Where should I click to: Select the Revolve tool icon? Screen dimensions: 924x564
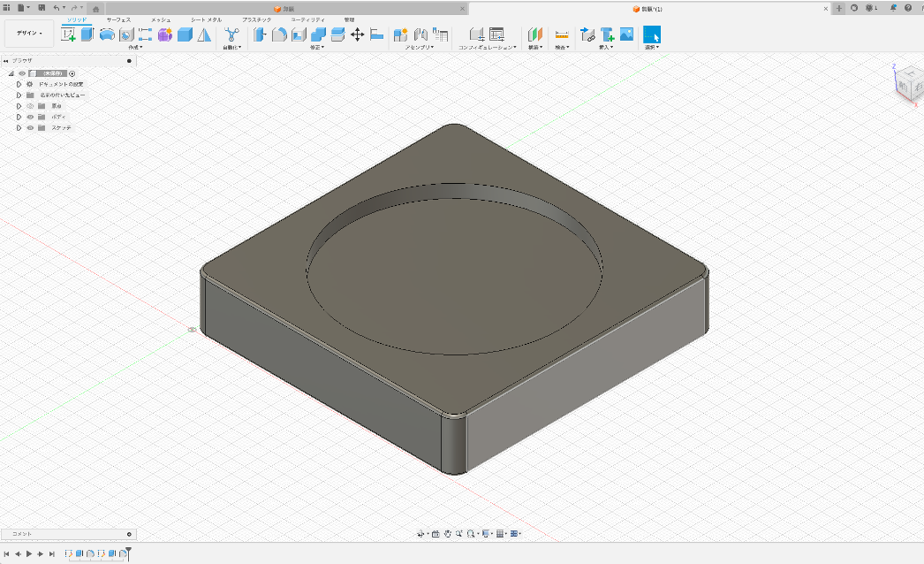click(x=107, y=34)
